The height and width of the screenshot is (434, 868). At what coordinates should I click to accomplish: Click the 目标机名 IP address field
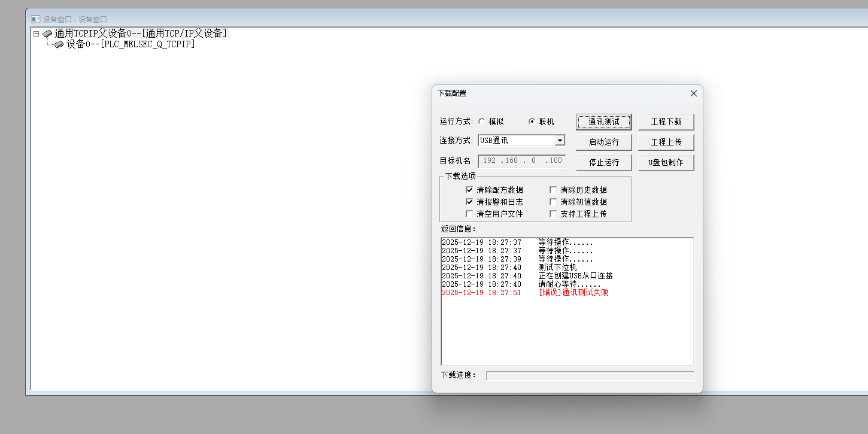coord(521,160)
